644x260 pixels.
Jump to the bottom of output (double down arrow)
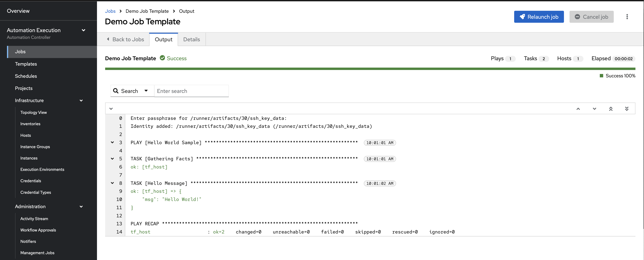click(x=626, y=109)
